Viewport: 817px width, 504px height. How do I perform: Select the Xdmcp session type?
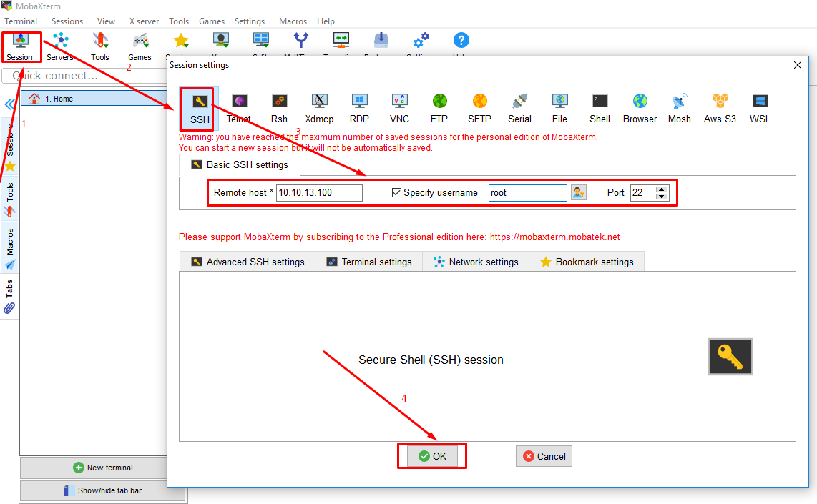pyautogui.click(x=319, y=108)
